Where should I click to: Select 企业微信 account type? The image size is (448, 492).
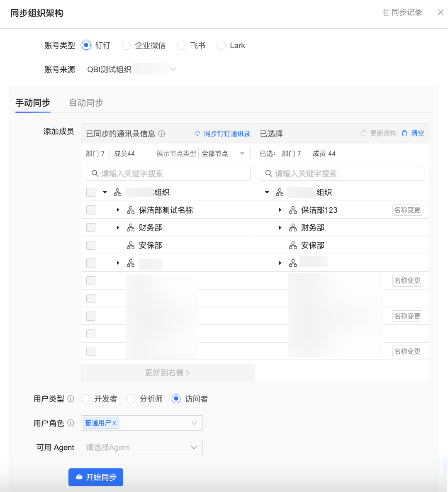click(126, 45)
